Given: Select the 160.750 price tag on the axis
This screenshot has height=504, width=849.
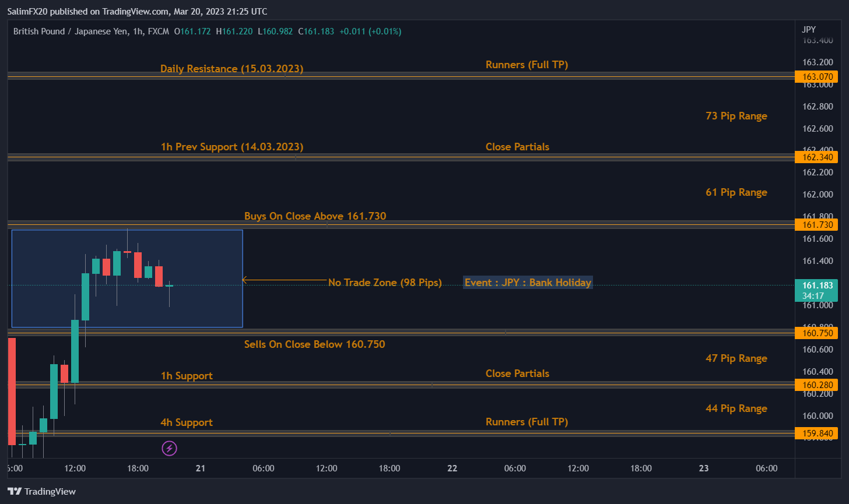Looking at the screenshot, I should (x=816, y=333).
